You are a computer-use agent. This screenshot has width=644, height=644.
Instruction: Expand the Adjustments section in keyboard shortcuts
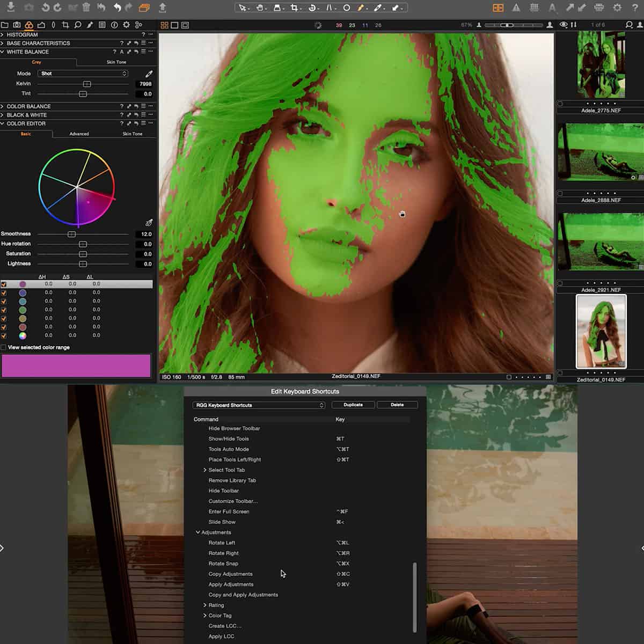(x=198, y=532)
